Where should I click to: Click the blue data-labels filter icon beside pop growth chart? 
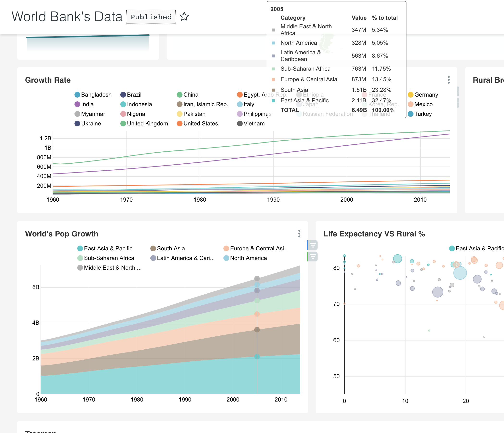(x=313, y=245)
